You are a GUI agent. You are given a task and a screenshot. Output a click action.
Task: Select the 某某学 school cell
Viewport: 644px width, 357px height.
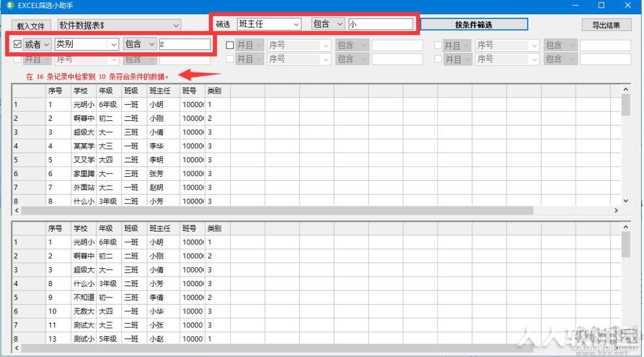coord(84,146)
